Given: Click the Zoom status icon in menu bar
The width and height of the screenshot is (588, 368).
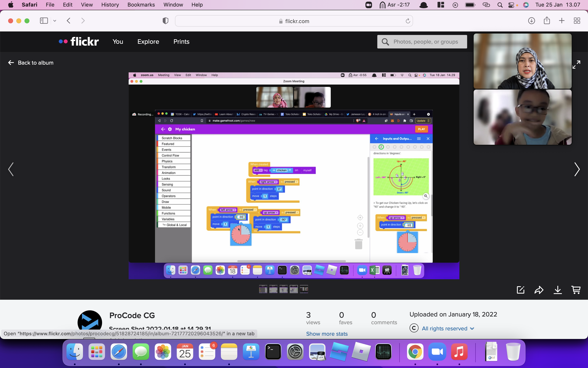Looking at the screenshot, I should click(369, 5).
